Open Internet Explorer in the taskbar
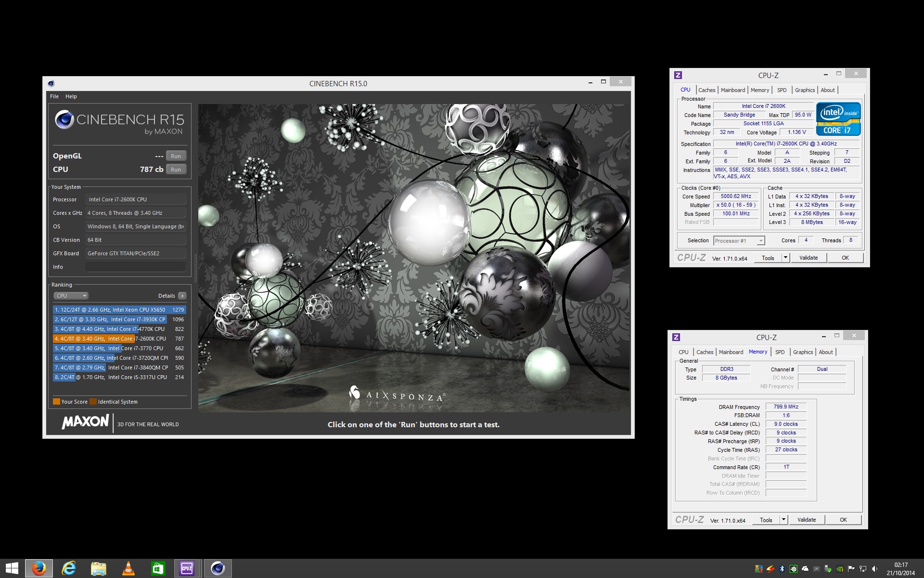The image size is (924, 578). 69,568
